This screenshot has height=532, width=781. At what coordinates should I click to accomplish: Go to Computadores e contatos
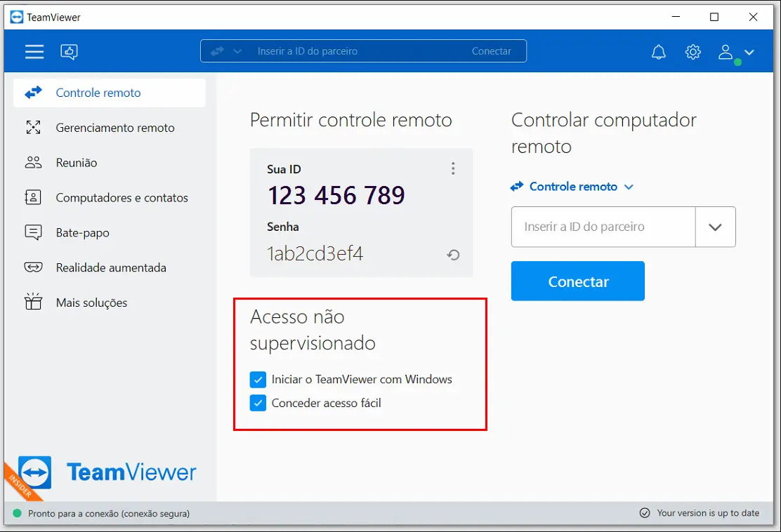tap(110, 198)
